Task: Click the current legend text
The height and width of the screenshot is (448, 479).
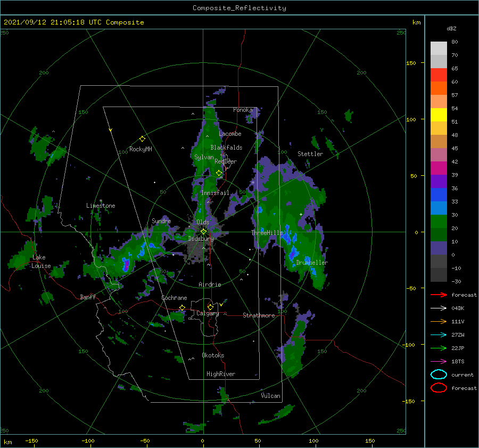Action: 463,375
